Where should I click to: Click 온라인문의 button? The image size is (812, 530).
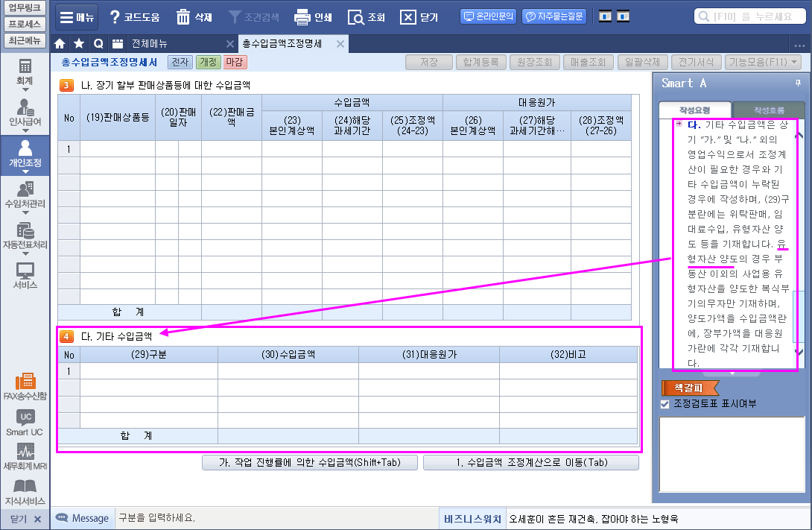[x=489, y=16]
